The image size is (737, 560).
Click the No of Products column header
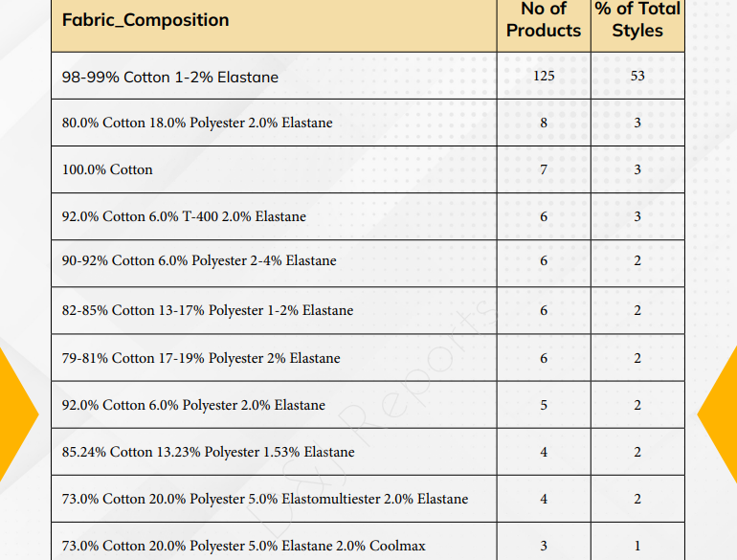[x=544, y=19]
